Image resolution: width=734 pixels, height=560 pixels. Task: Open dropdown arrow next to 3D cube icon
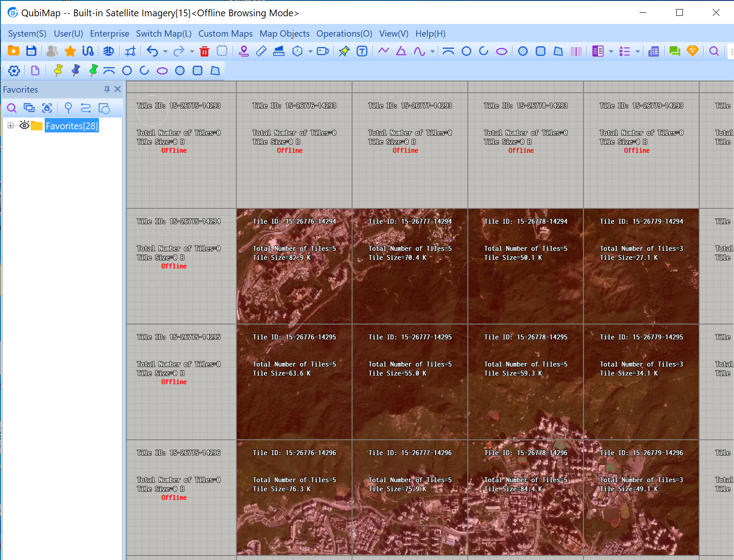click(x=310, y=52)
